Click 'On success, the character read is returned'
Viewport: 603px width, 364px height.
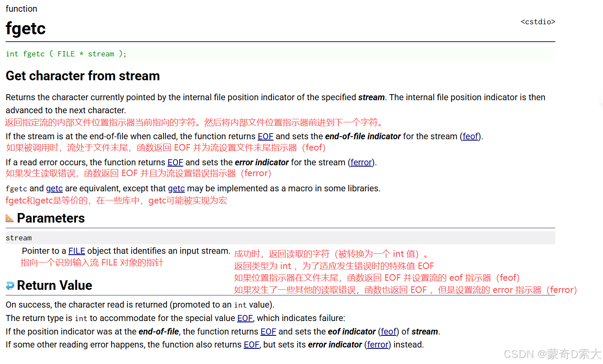coord(86,305)
